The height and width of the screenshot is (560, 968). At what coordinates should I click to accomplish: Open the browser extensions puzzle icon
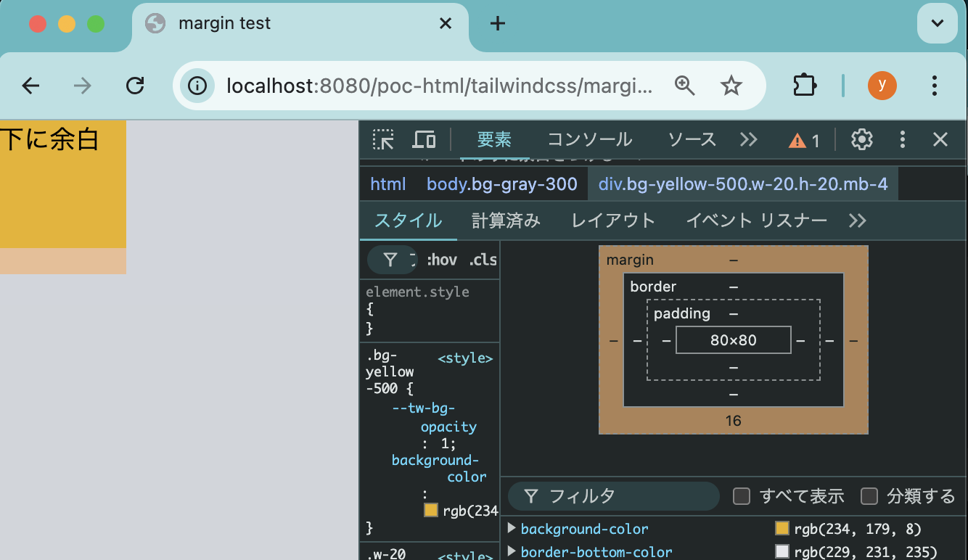pos(803,85)
